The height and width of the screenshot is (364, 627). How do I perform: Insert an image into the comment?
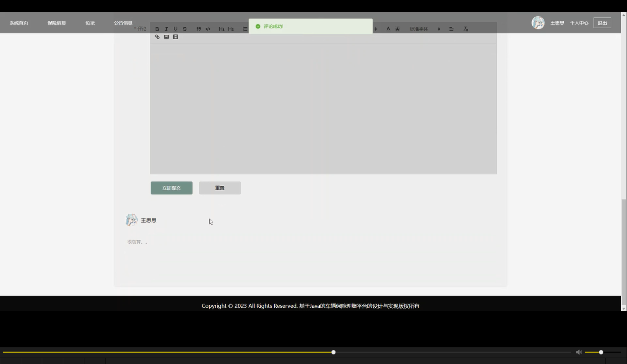[x=166, y=37]
